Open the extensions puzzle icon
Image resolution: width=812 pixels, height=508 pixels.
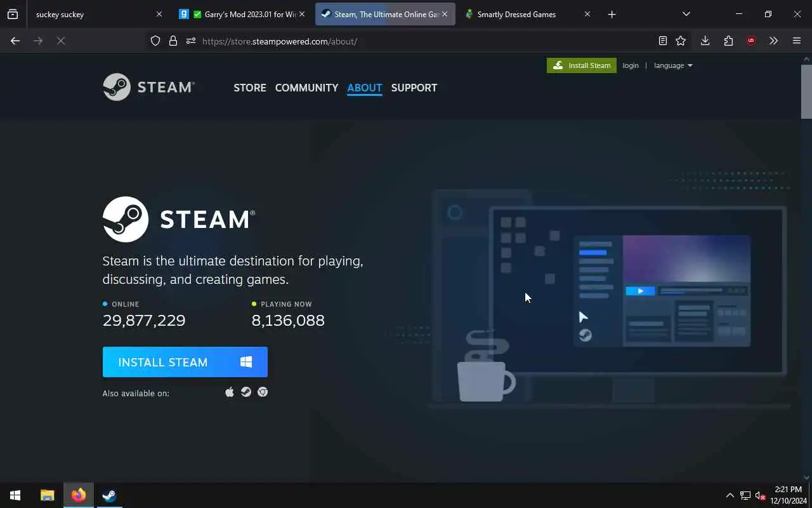[x=728, y=41]
